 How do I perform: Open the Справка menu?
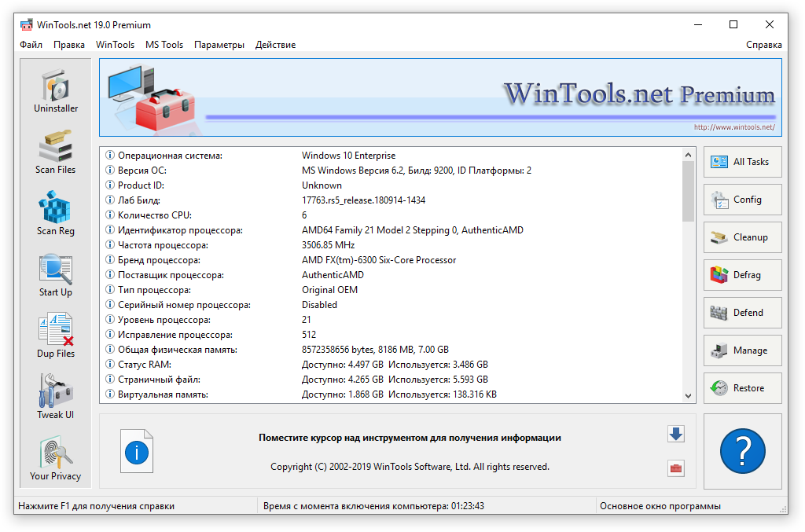[x=764, y=45]
